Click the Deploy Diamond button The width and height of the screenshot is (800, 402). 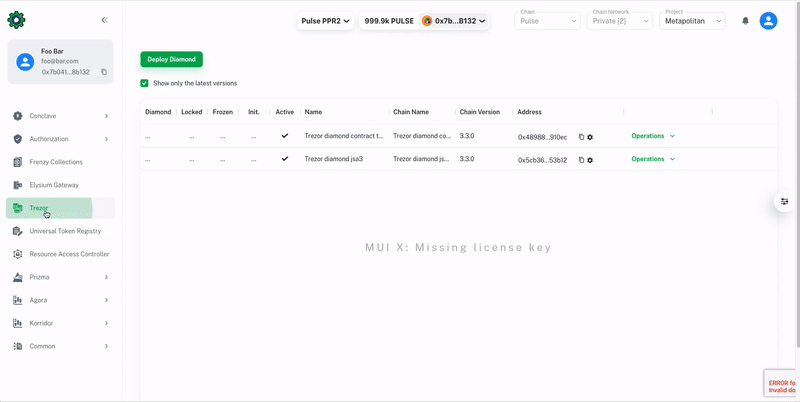[171, 59]
